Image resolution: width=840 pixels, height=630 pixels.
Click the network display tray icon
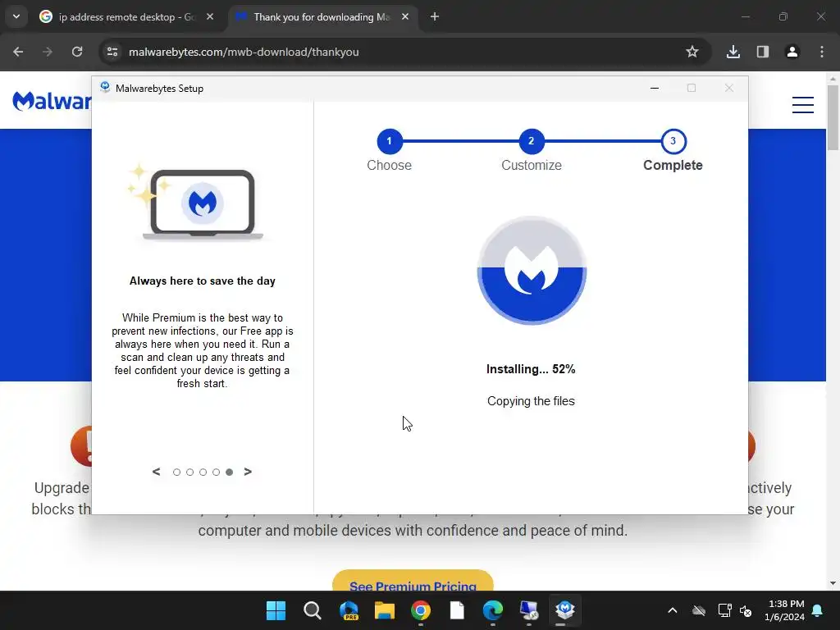click(x=724, y=610)
